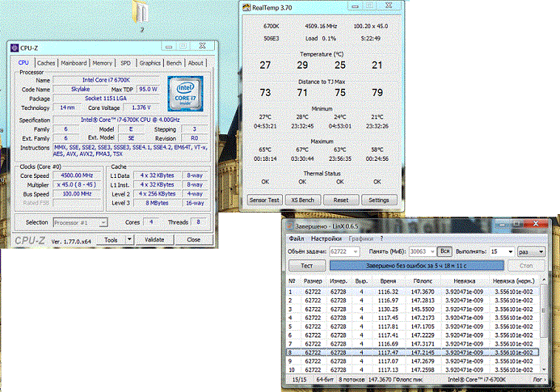Image resolution: width=560 pixels, height=392 pixels.
Task: Open the Bench tab in CPU-Z
Action: 174,63
